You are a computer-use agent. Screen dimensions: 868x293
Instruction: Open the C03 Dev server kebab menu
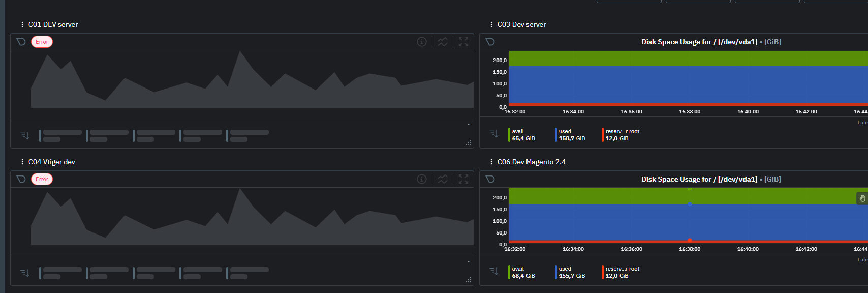491,24
